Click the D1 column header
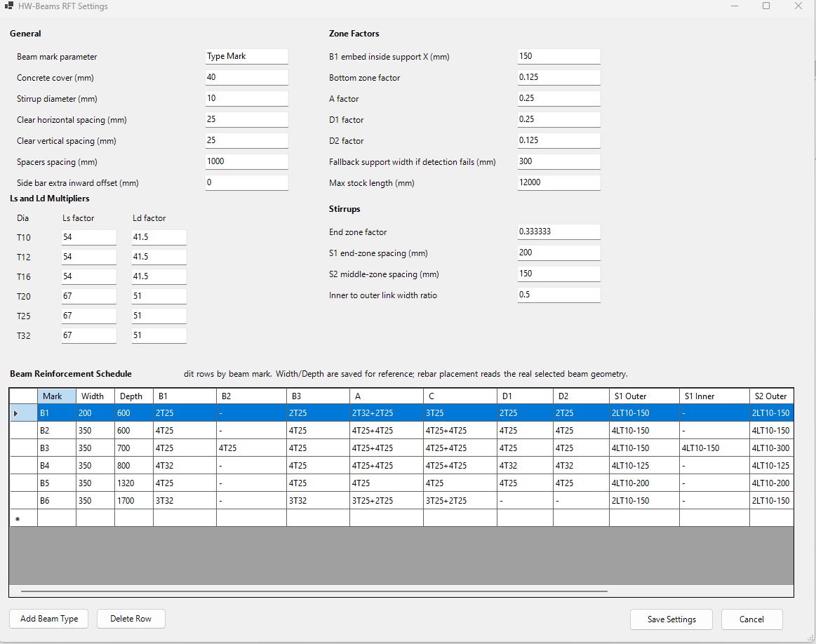This screenshot has width=816, height=644. click(x=525, y=396)
